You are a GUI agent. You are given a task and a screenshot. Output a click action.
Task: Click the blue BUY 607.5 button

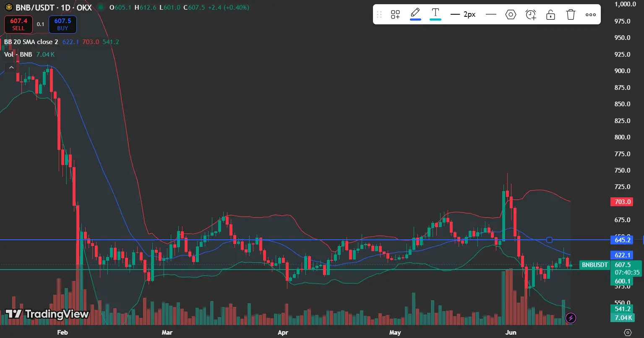click(x=63, y=24)
